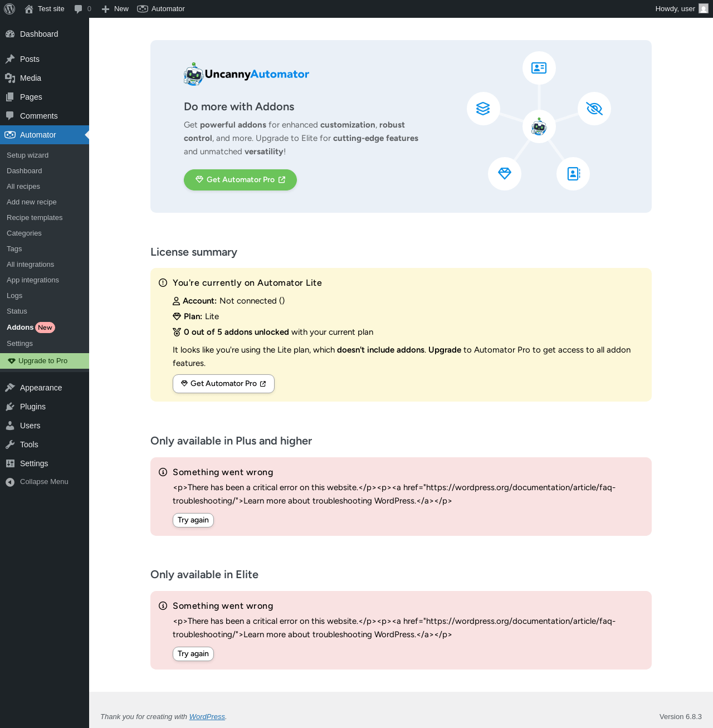The height and width of the screenshot is (728, 713).
Task: Click green Get Automator Pro button
Action: [x=240, y=180]
